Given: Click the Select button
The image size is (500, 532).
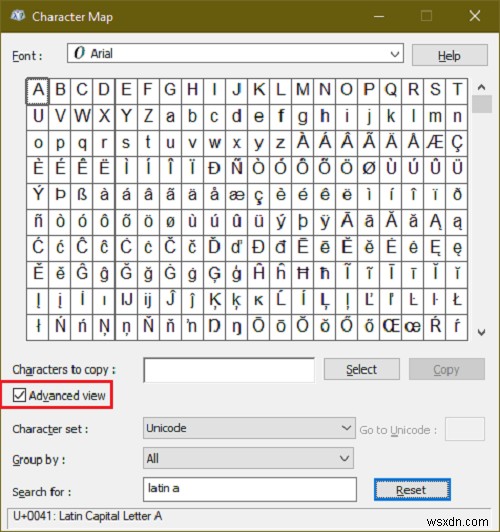Looking at the screenshot, I should 362,369.
